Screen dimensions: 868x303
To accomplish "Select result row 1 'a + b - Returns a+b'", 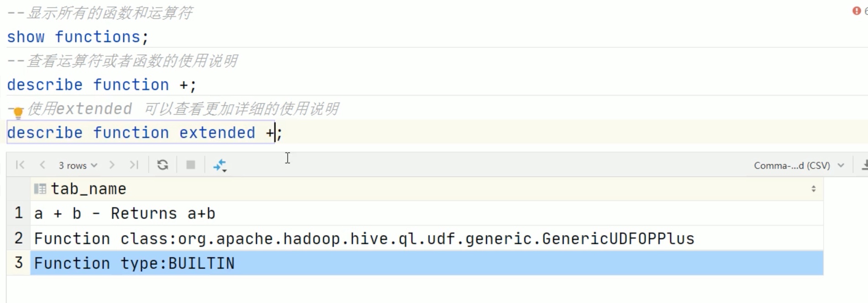I will 427,213.
